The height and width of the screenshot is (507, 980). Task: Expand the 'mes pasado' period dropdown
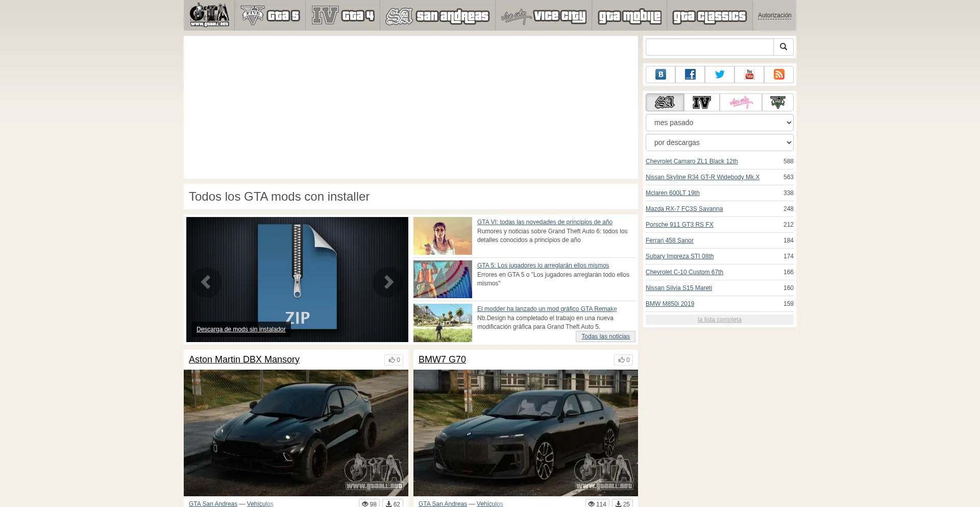click(x=720, y=123)
